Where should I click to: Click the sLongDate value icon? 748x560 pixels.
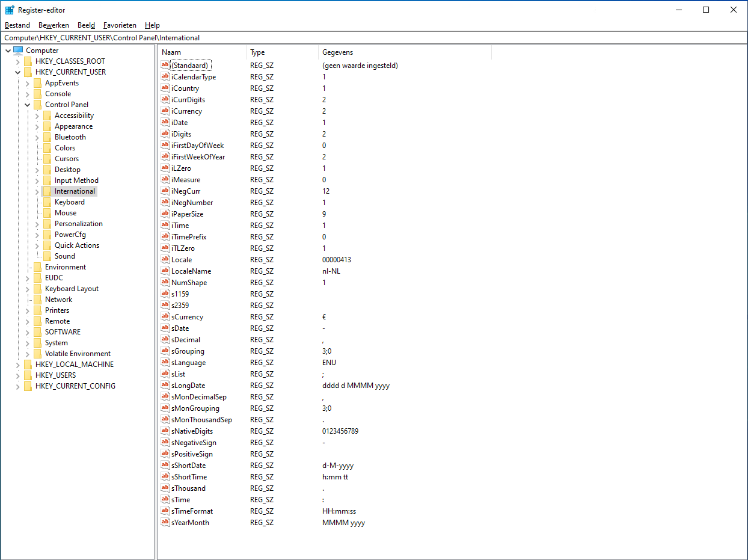point(165,385)
